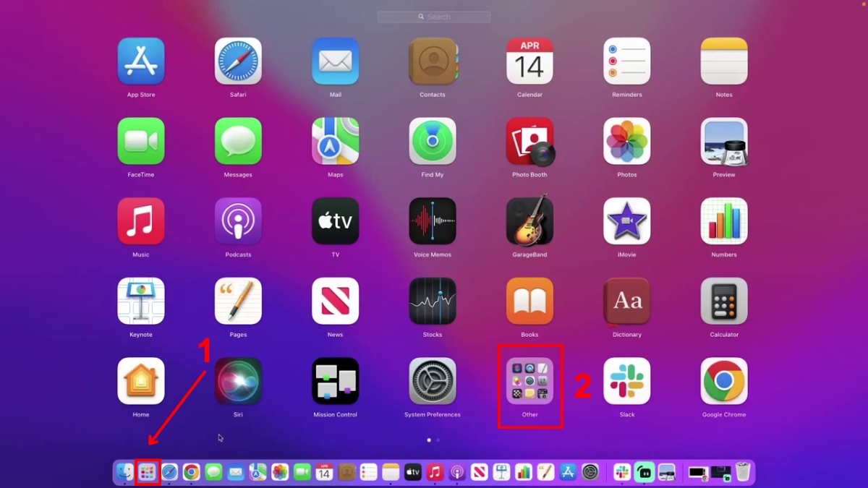Launch Podcasts from the Launchpad grid

[238, 221]
